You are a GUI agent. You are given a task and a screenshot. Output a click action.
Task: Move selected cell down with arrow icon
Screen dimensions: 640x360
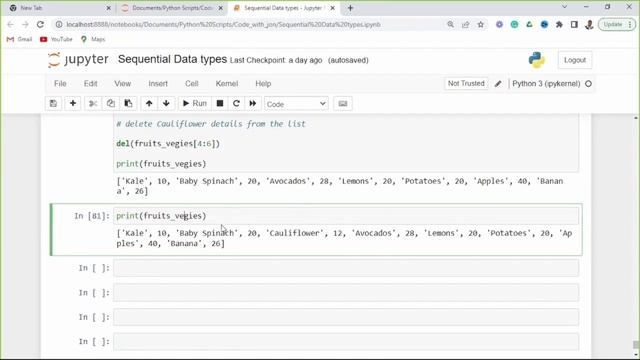pyautogui.click(x=166, y=104)
